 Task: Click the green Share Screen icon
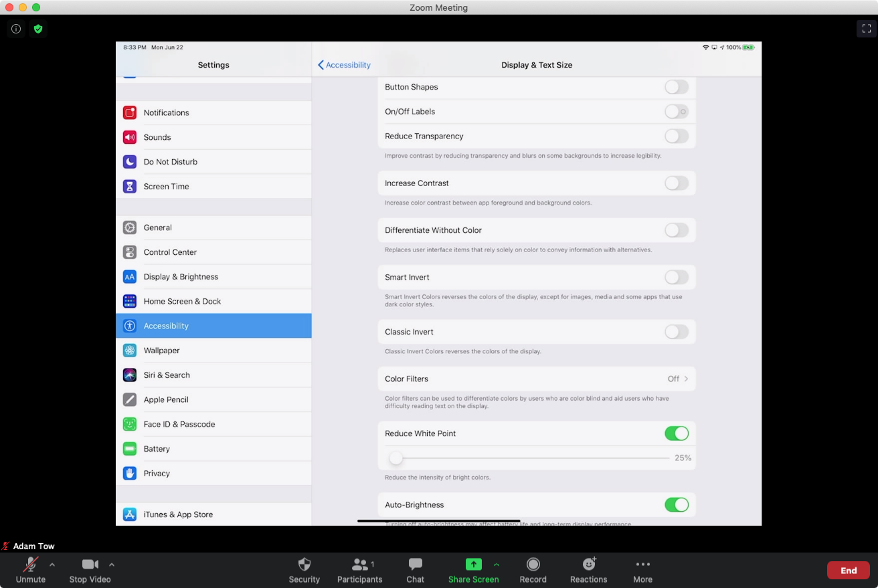[x=473, y=564]
